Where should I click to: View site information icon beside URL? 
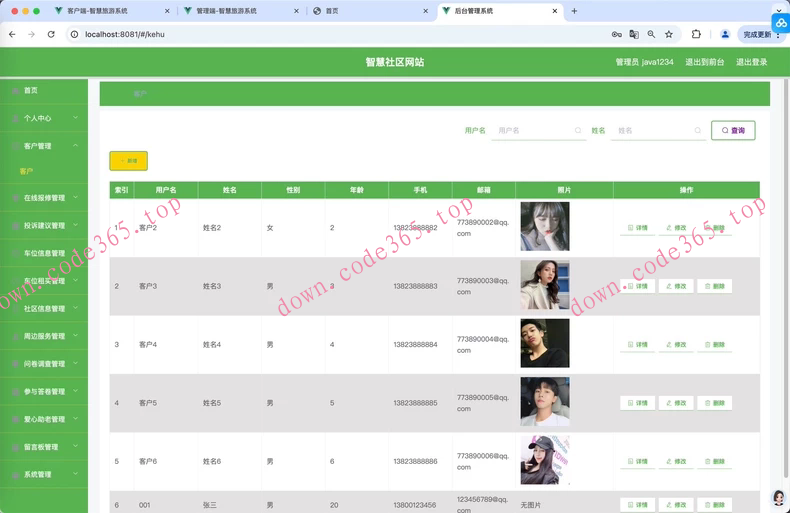coord(74,34)
